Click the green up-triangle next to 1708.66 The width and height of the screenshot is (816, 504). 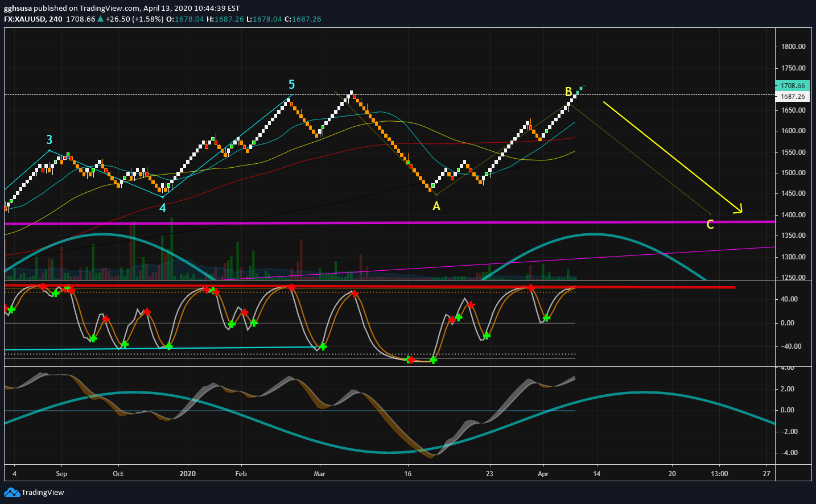pyautogui.click(x=101, y=19)
